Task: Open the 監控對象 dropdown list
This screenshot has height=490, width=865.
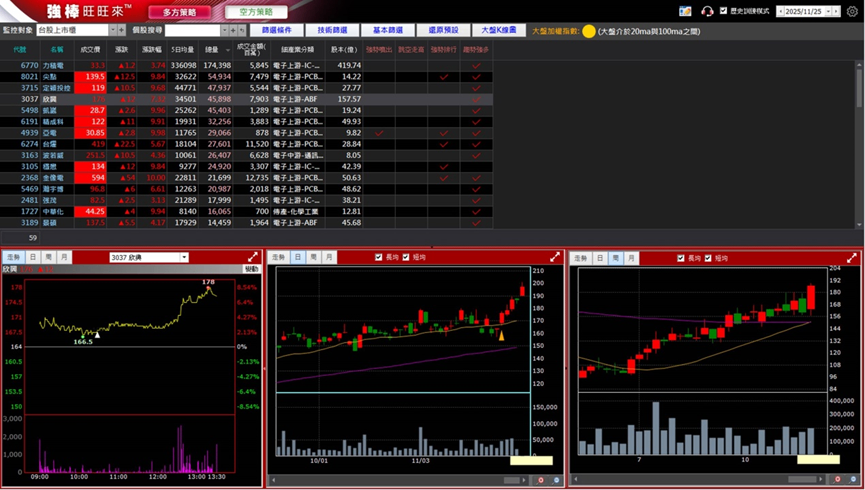Action: (x=113, y=30)
